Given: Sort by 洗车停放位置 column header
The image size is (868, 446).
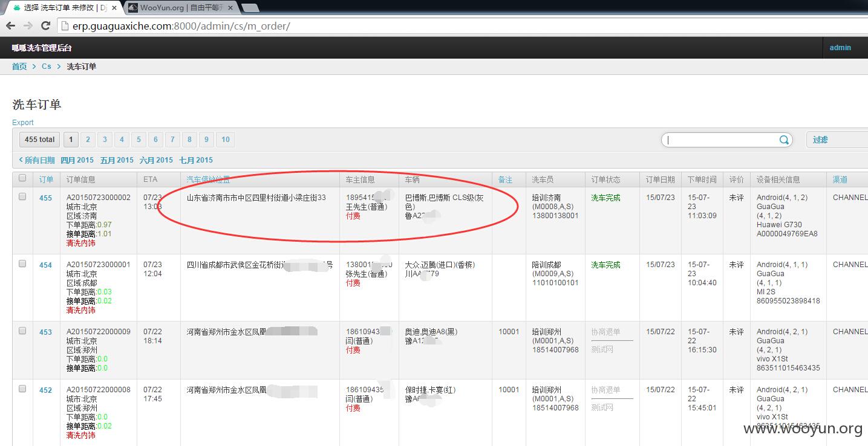Looking at the screenshot, I should tap(208, 179).
